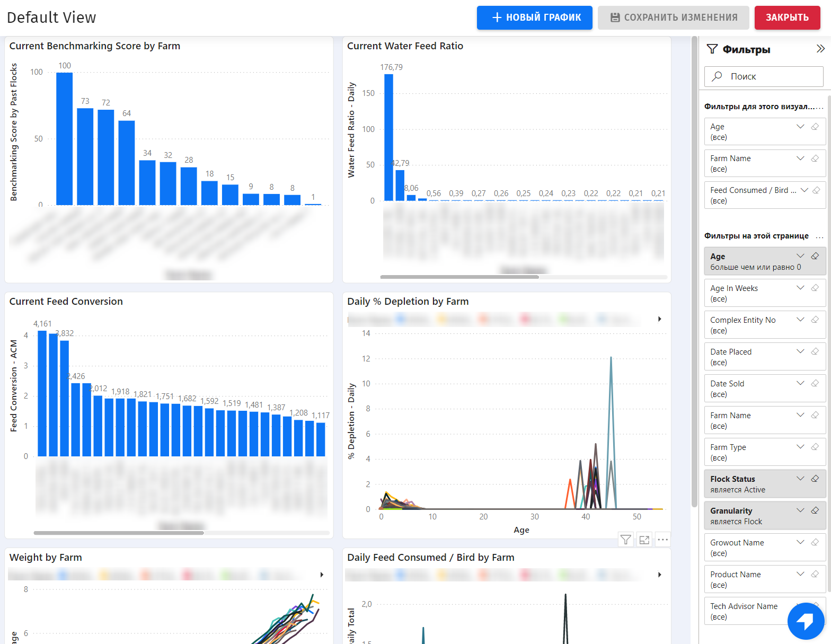The height and width of the screenshot is (644, 831).
Task: Clear the Date Placed filter eraser
Action: point(815,351)
